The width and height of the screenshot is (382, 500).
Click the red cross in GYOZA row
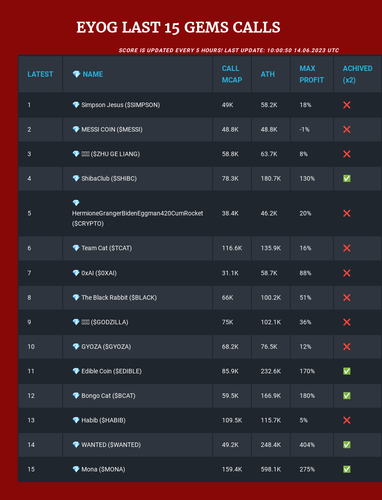tap(347, 347)
